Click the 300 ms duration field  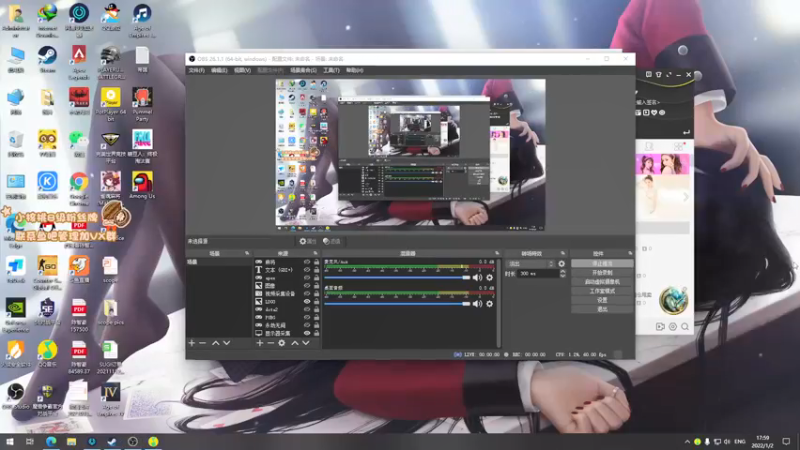(538, 274)
